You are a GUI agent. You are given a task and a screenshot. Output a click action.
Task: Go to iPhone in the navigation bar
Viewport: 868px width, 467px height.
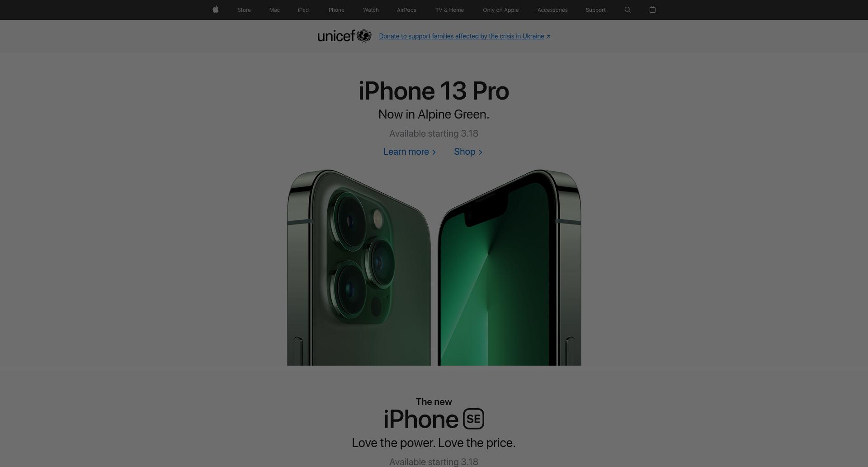(x=336, y=10)
